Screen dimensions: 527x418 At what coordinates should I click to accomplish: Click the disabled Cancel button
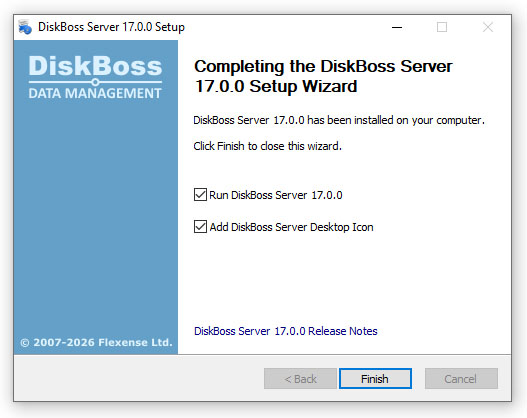(461, 379)
